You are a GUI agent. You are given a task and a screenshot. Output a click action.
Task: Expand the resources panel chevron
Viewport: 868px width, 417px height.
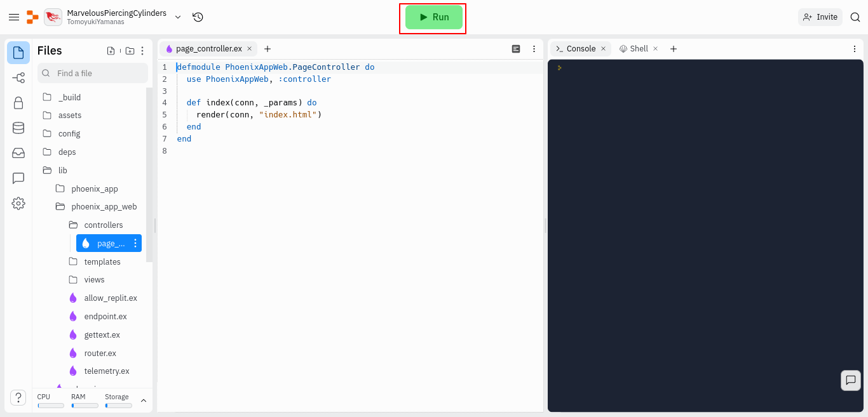point(144,400)
